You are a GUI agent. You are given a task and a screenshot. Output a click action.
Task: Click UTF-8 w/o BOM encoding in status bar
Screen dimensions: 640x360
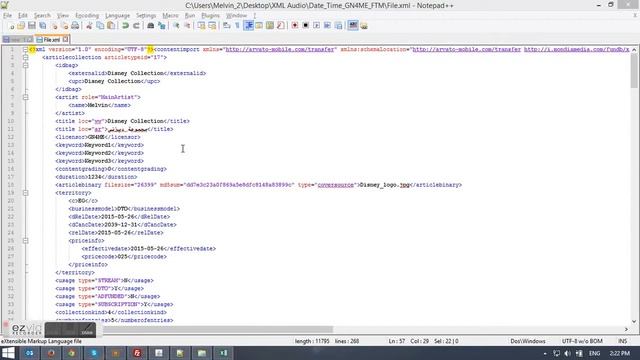coord(582,341)
